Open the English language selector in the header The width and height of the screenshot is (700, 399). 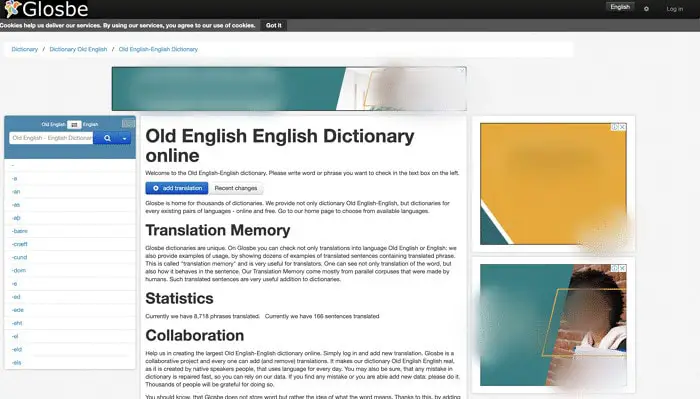pos(620,7)
